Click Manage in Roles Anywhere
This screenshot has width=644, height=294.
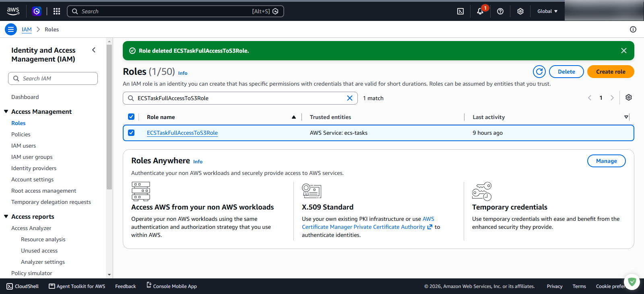[x=607, y=161]
